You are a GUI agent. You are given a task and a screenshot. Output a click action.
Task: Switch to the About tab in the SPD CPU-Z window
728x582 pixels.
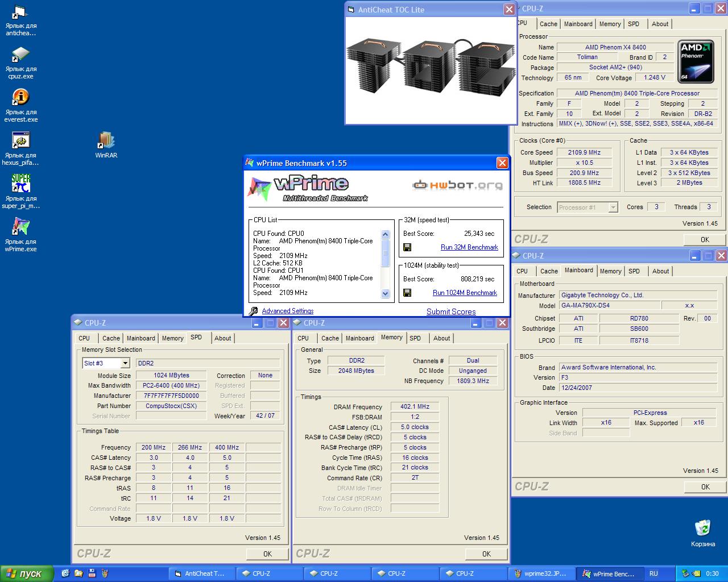222,338
